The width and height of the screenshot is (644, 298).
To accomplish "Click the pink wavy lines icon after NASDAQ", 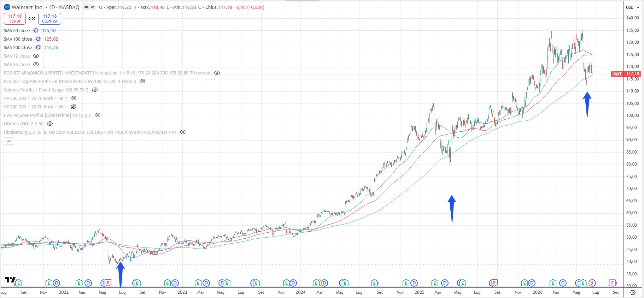I will tap(93, 7).
